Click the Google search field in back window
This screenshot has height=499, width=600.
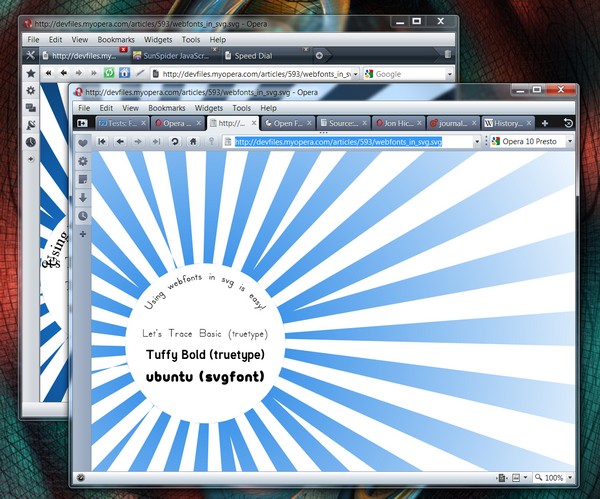coord(409,74)
